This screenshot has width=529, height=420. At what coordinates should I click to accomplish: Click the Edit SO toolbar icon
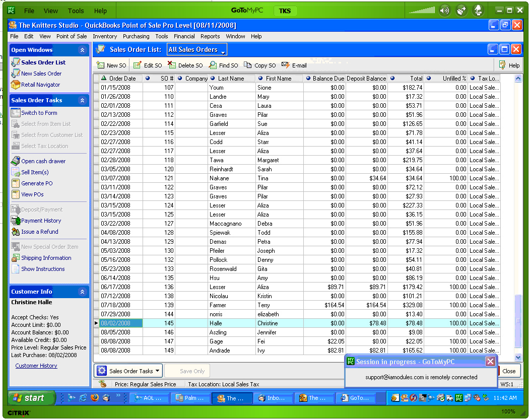coord(138,65)
